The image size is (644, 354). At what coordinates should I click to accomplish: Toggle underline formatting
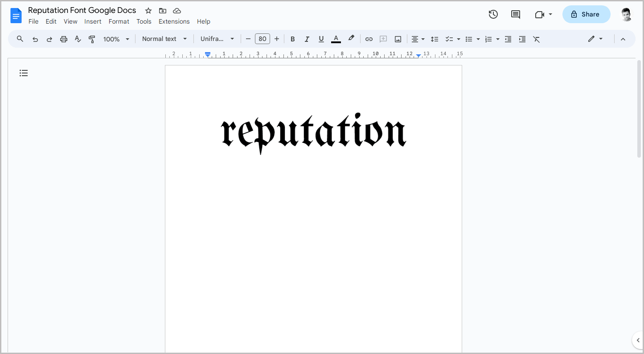coord(321,39)
